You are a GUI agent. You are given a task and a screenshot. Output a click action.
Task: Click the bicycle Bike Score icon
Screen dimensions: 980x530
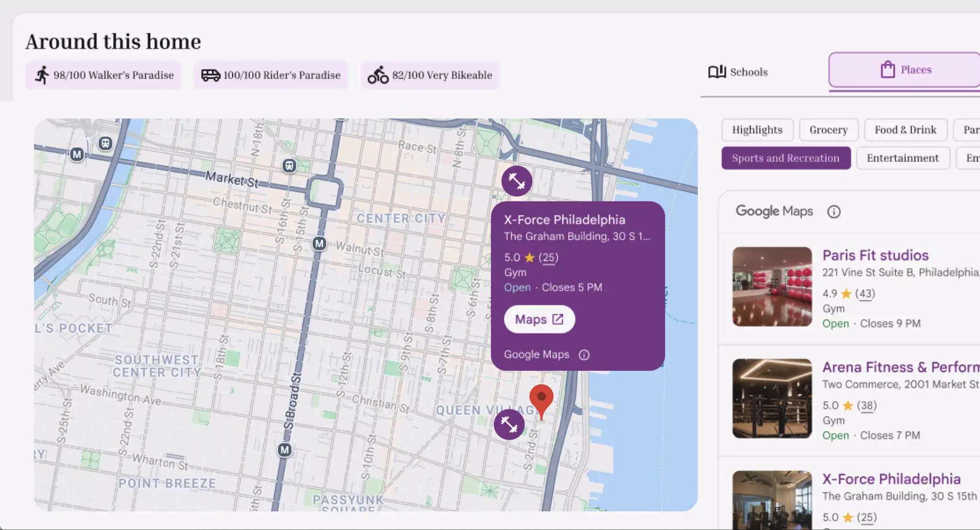coord(378,75)
